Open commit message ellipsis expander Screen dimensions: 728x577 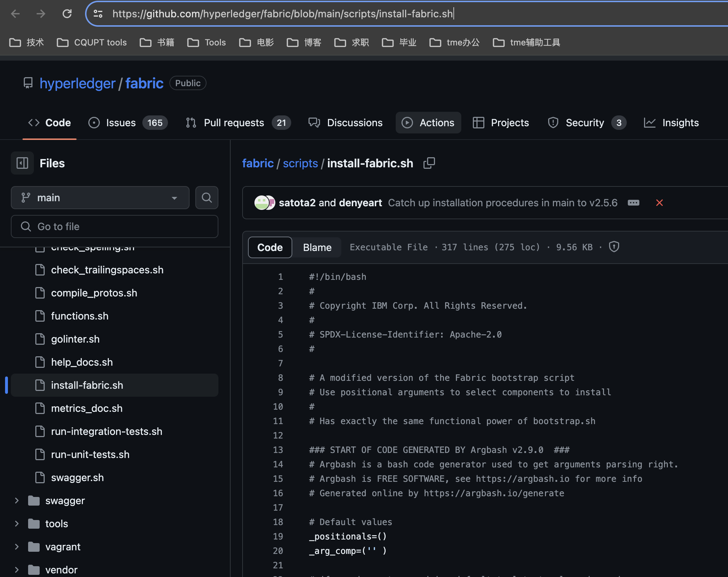[633, 203]
